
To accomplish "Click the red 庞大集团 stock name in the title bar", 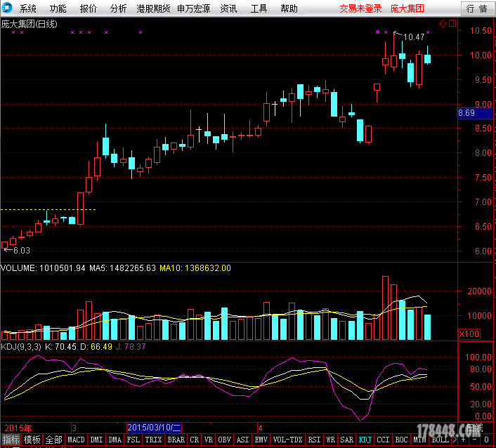I will pos(407,8).
